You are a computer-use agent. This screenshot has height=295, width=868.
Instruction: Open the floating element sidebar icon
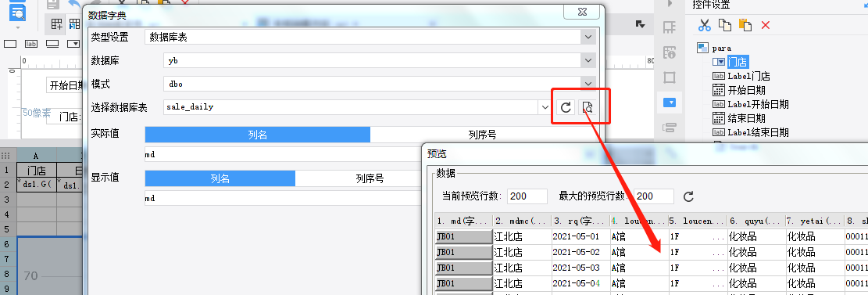[x=670, y=77]
